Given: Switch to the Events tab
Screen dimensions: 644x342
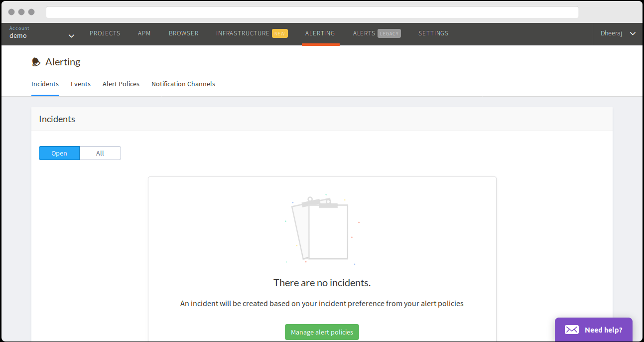Looking at the screenshot, I should [x=81, y=84].
